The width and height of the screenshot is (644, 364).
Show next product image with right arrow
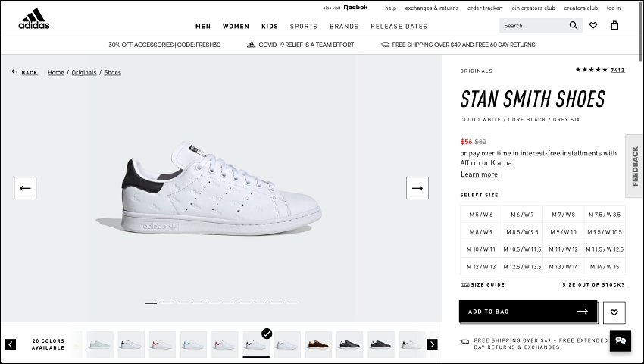(417, 188)
